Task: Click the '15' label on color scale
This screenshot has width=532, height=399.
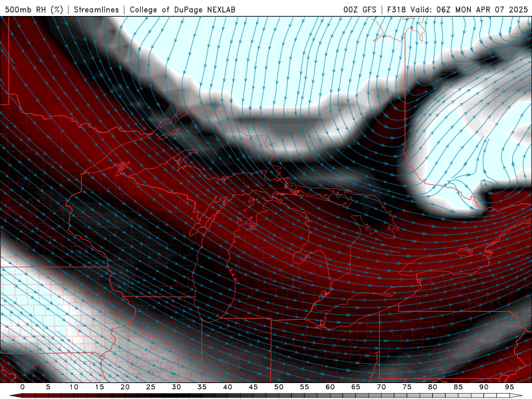Action: click(x=99, y=387)
